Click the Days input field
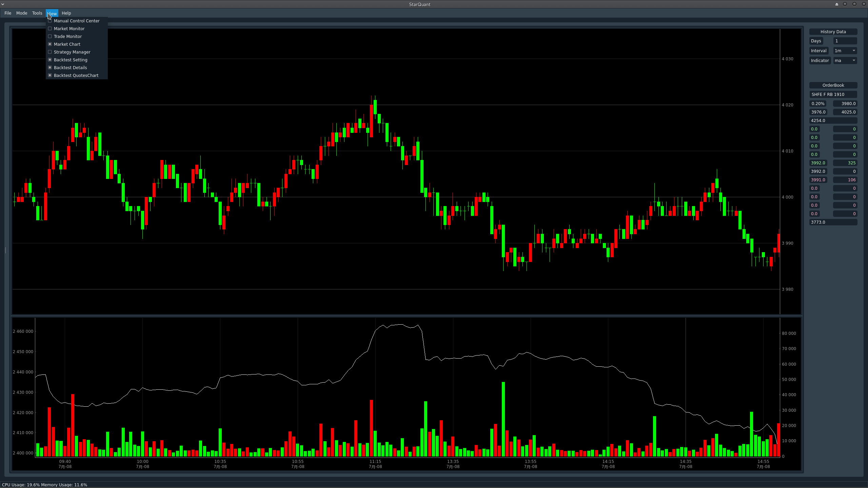 [x=845, y=41]
